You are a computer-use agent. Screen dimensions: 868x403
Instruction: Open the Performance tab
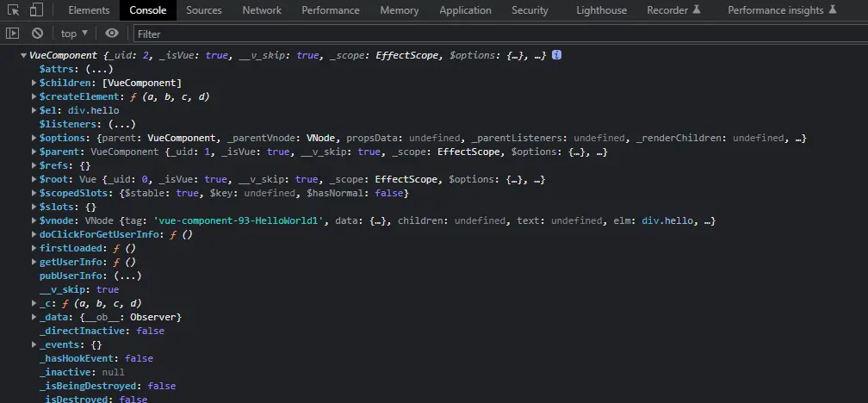click(331, 10)
